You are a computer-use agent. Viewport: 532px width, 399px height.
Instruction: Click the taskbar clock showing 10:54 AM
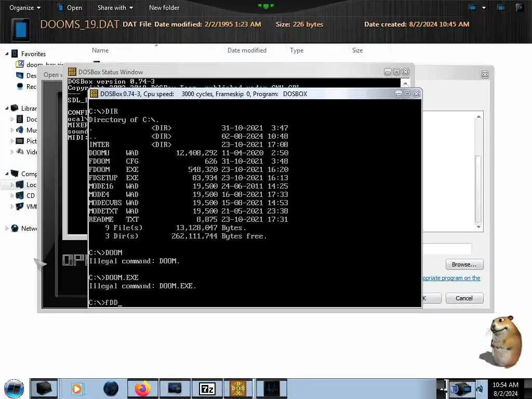(x=505, y=389)
